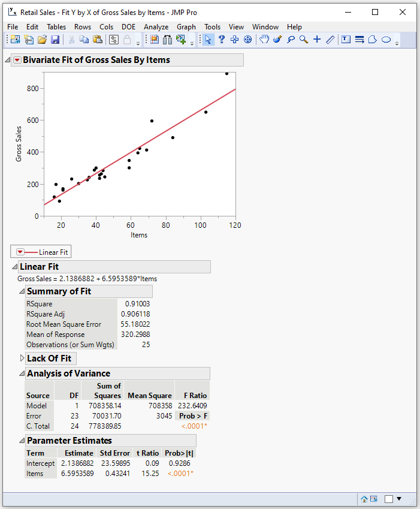This screenshot has width=420, height=509.
Task: Collapse the Summary of Fit section
Action: coord(22,291)
